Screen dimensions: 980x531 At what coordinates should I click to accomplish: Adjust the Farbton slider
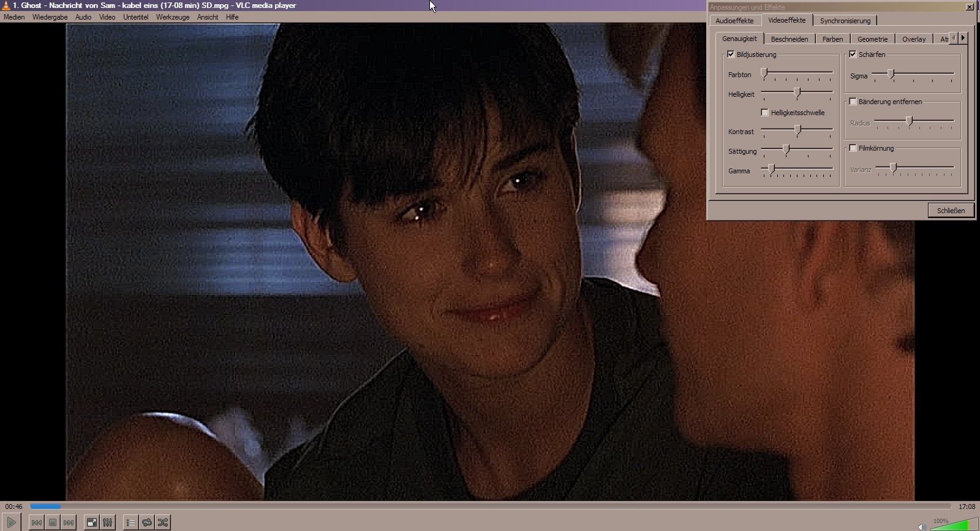[797, 74]
